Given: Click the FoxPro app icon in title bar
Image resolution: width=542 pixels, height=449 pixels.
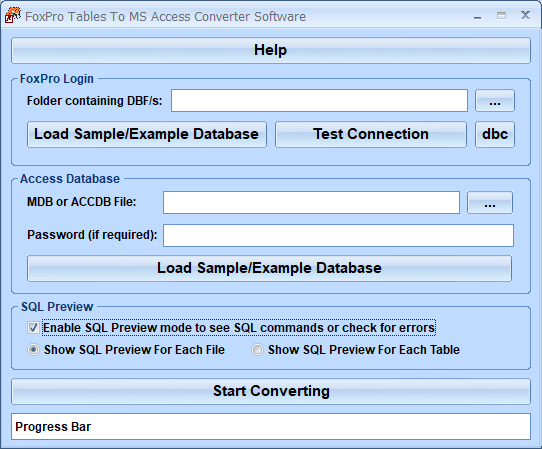Looking at the screenshot, I should (13, 16).
